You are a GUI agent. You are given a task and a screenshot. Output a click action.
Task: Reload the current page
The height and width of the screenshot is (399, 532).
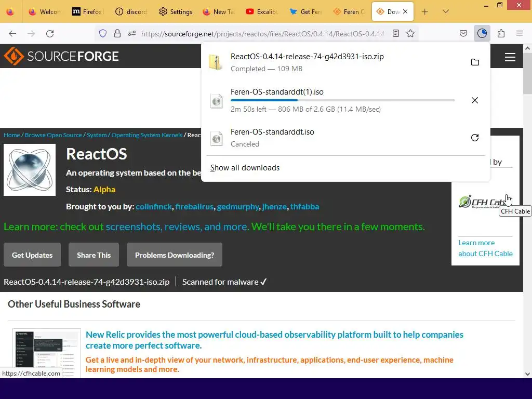(50, 34)
